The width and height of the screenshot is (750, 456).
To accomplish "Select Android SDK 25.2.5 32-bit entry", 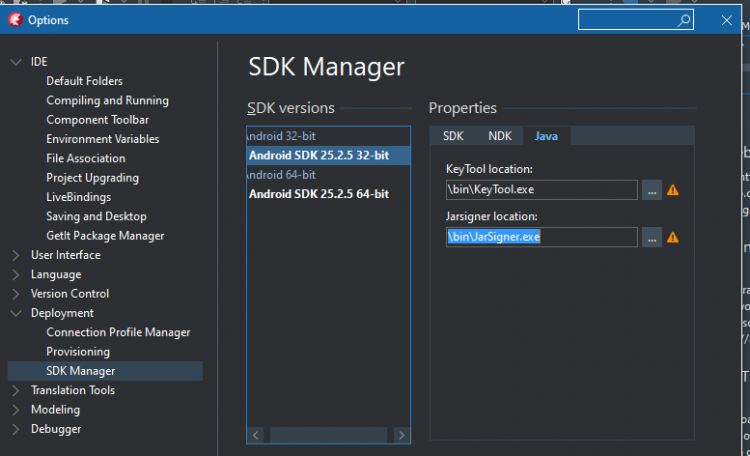I will pyautogui.click(x=329, y=156).
